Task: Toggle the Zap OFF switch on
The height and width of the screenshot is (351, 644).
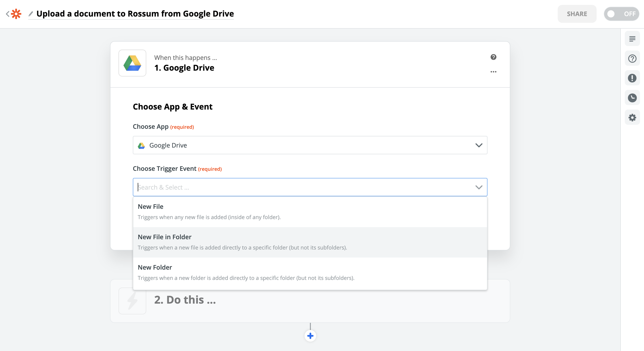Action: (621, 14)
